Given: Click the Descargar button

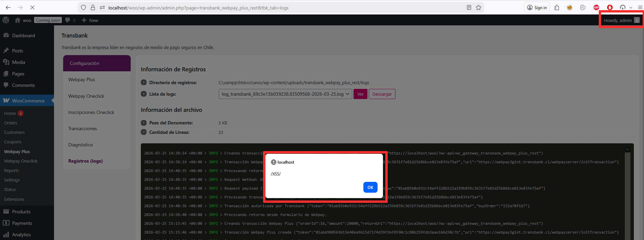Looking at the screenshot, I should [382, 94].
